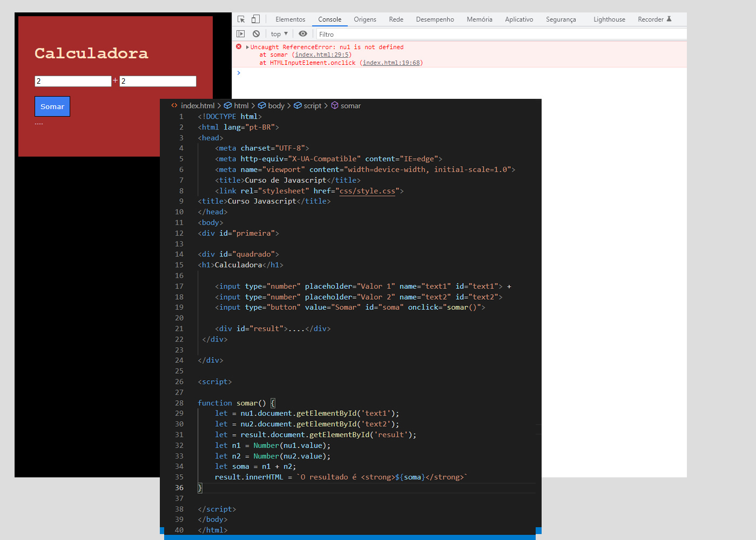Click the Somar button in the calculator
Image resolution: width=756 pixels, height=540 pixels.
(52, 106)
